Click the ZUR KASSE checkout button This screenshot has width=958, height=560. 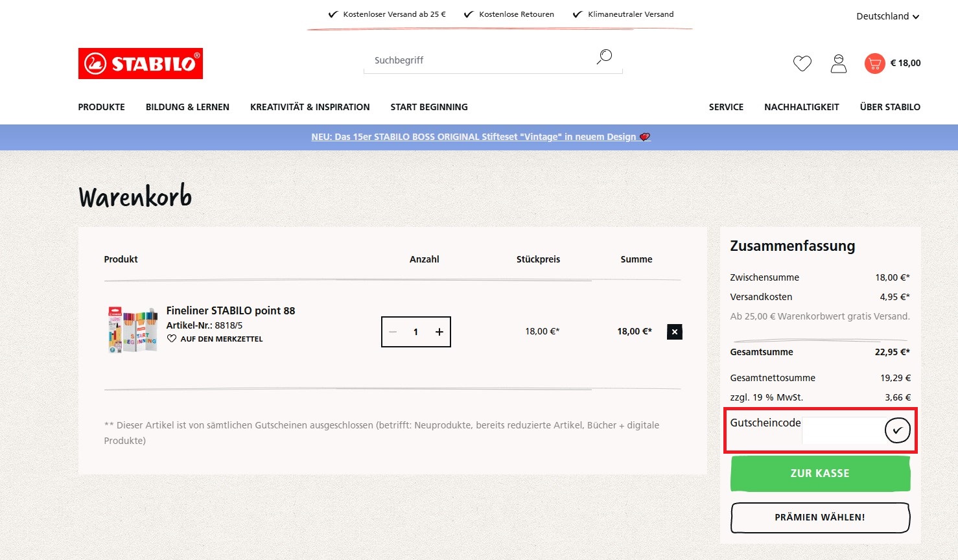point(820,474)
